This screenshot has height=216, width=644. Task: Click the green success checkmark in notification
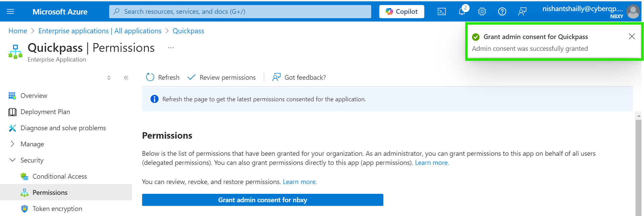(476, 37)
